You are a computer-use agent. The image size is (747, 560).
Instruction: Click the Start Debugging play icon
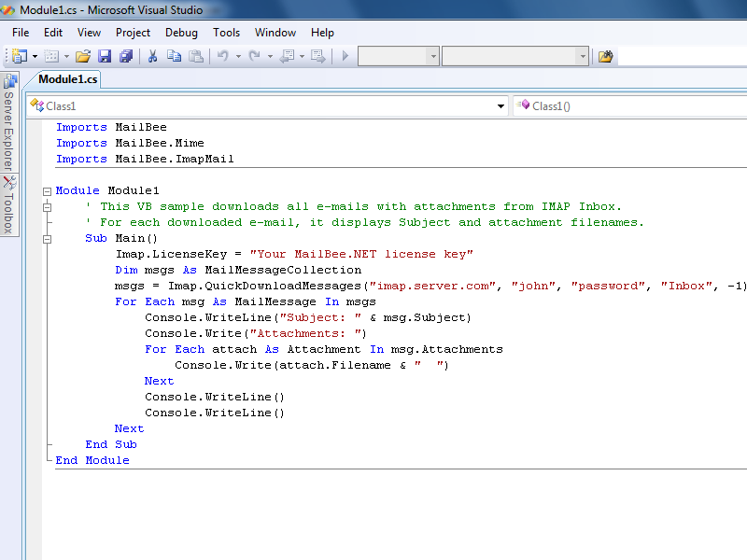pos(345,56)
